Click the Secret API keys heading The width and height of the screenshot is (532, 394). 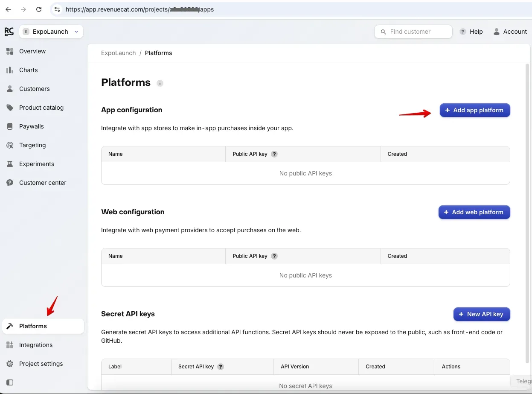pos(128,314)
